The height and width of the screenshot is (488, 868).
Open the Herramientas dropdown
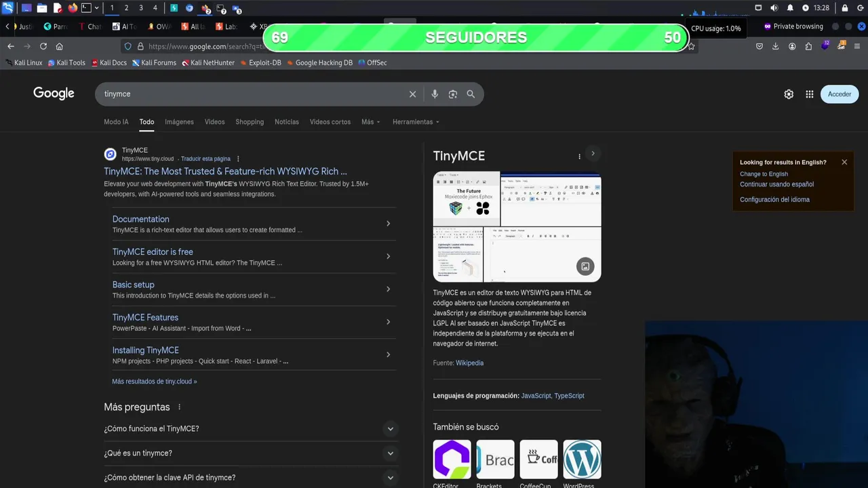[416, 122]
